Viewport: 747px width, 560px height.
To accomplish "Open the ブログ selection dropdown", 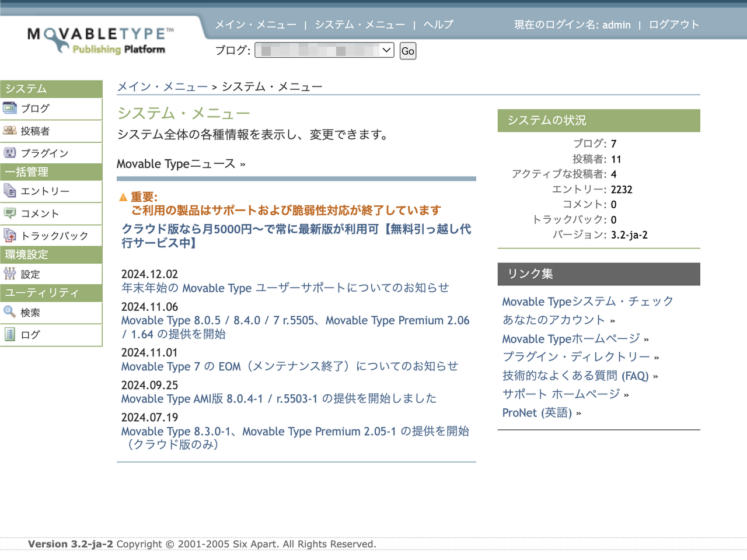I will coord(324,50).
